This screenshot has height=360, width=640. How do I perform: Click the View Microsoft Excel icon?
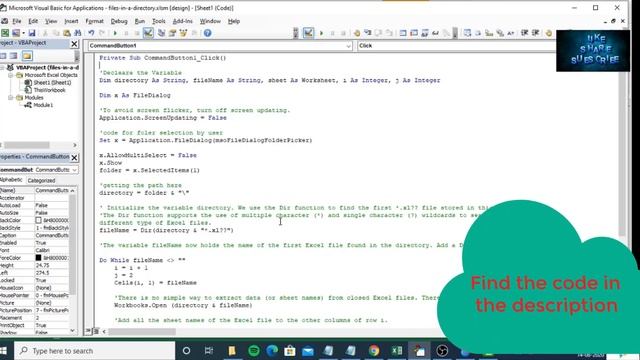click(5, 33)
